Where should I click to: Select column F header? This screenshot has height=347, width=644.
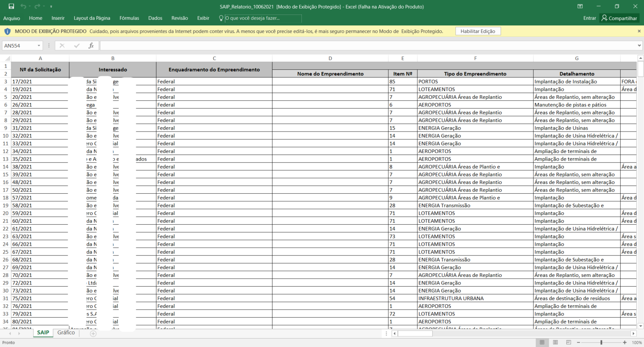476,59
